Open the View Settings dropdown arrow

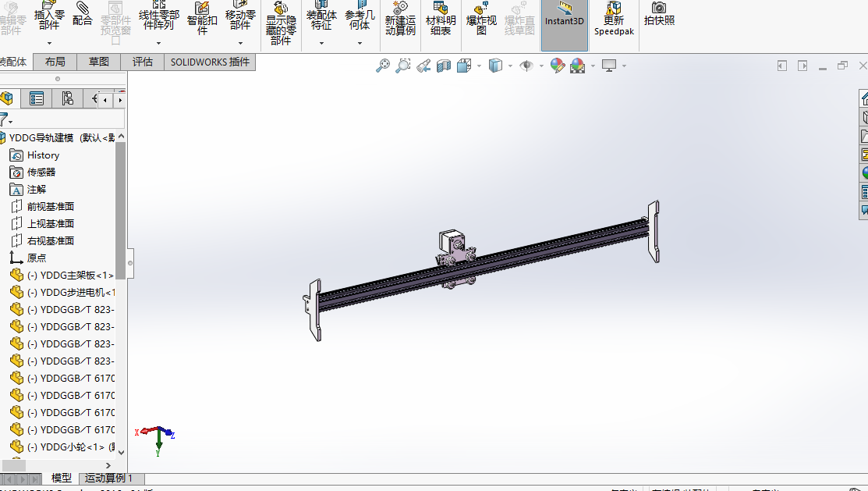click(x=624, y=66)
